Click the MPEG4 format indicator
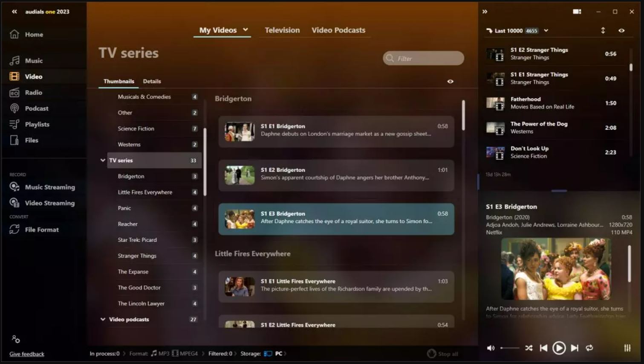The width and height of the screenshot is (644, 364). 185,354
